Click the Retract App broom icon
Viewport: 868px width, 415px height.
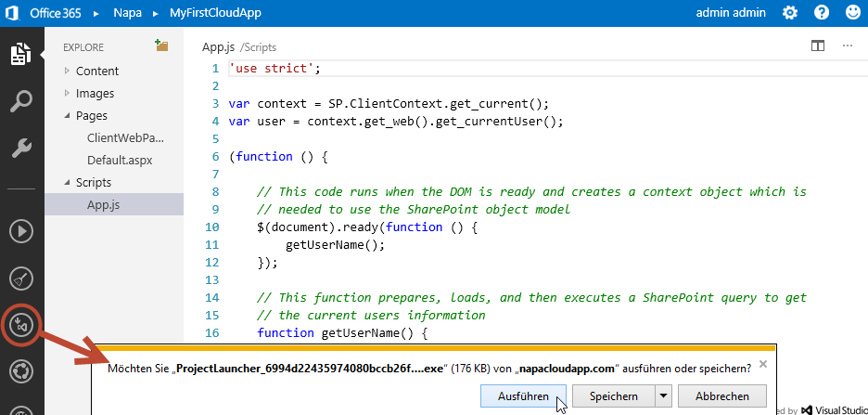pos(20,278)
